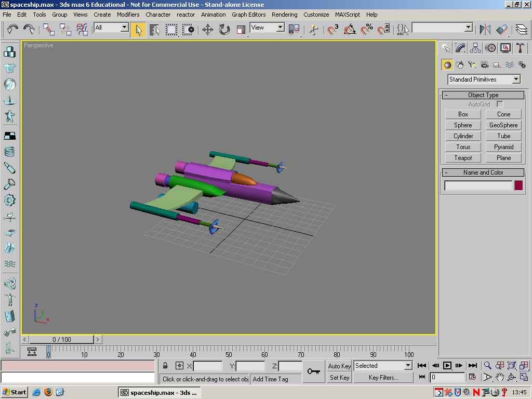Activate the Arc Rotate viewport tool
Viewport: 532px width, 399px height.
click(x=512, y=377)
